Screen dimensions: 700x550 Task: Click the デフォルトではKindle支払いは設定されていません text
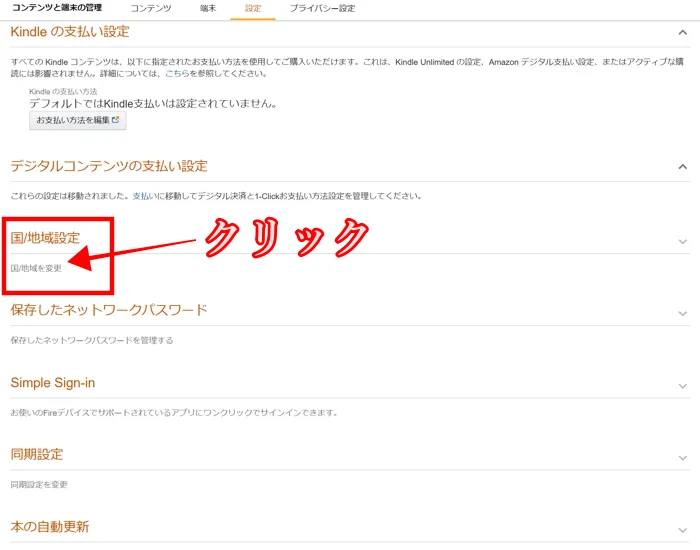[x=153, y=104]
